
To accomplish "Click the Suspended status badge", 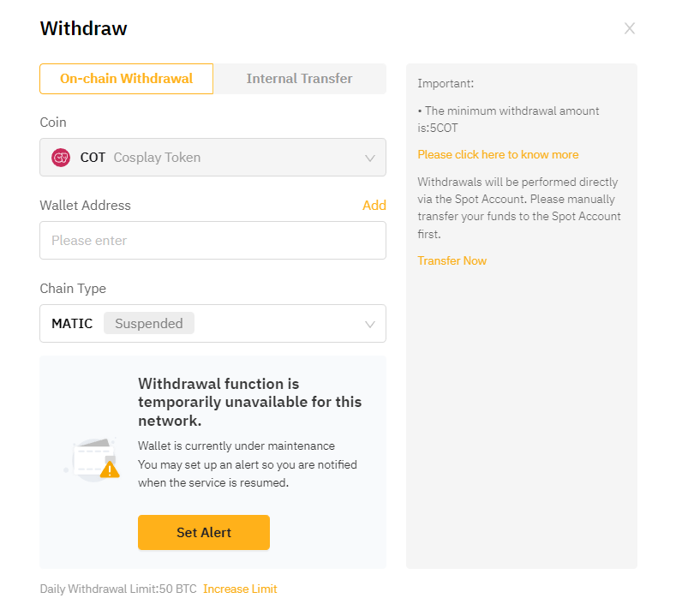I will [149, 324].
